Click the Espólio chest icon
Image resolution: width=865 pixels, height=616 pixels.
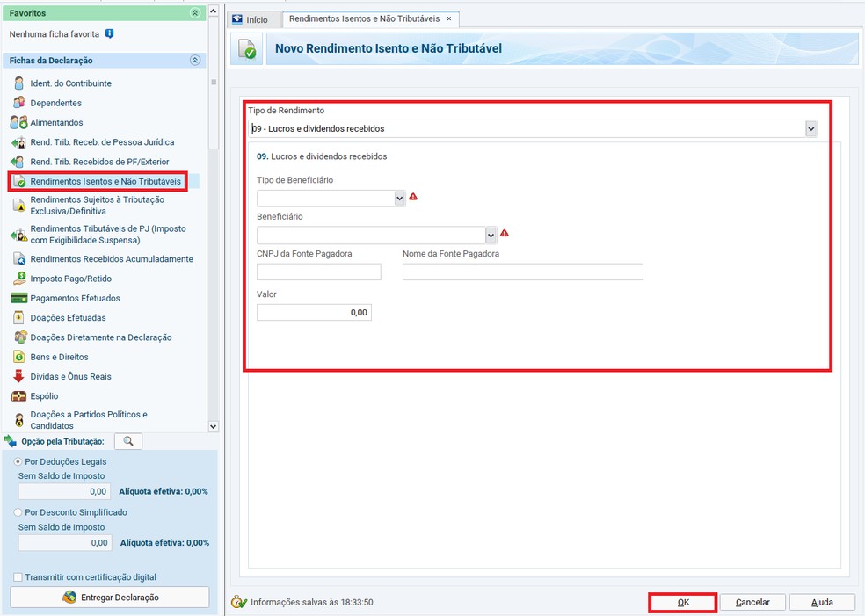[x=18, y=396]
